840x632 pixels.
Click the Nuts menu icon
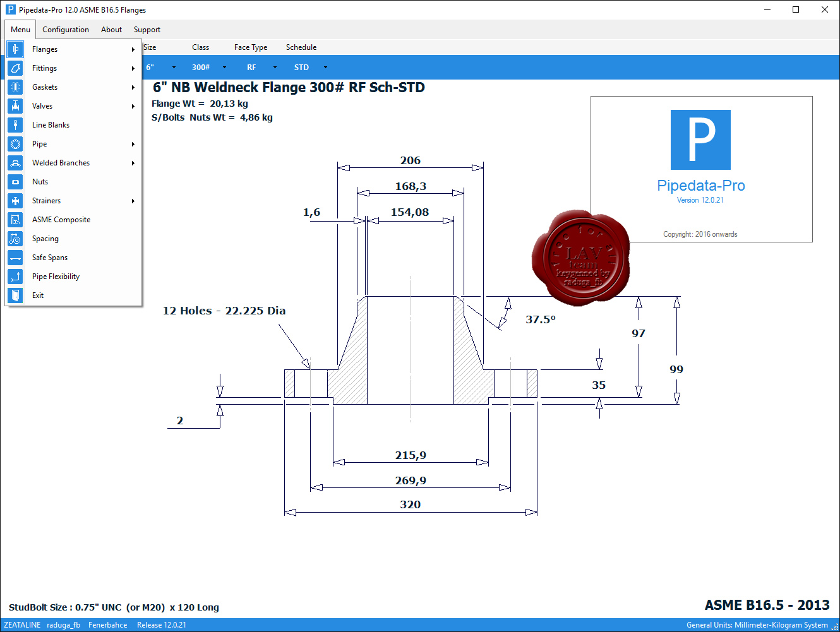15,182
